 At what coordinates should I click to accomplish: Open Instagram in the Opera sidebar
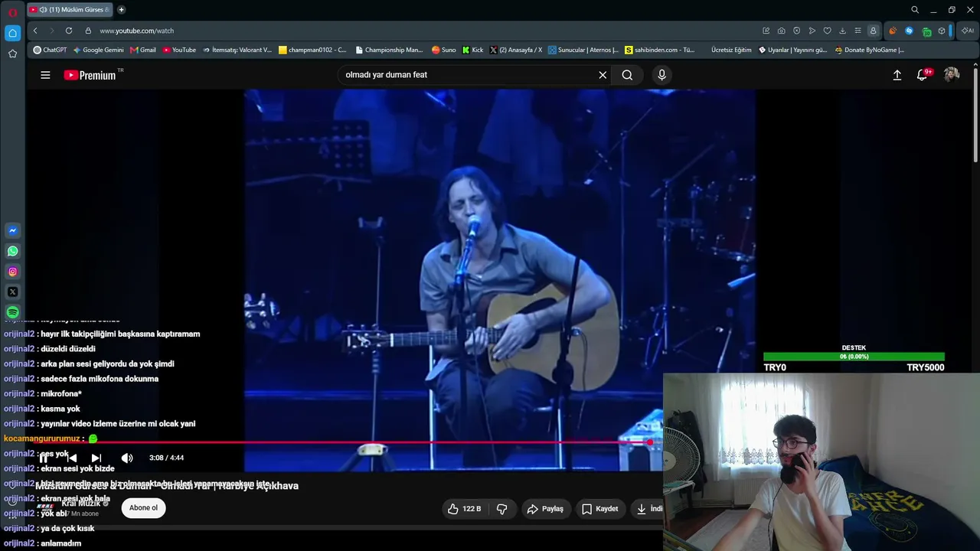pos(12,272)
